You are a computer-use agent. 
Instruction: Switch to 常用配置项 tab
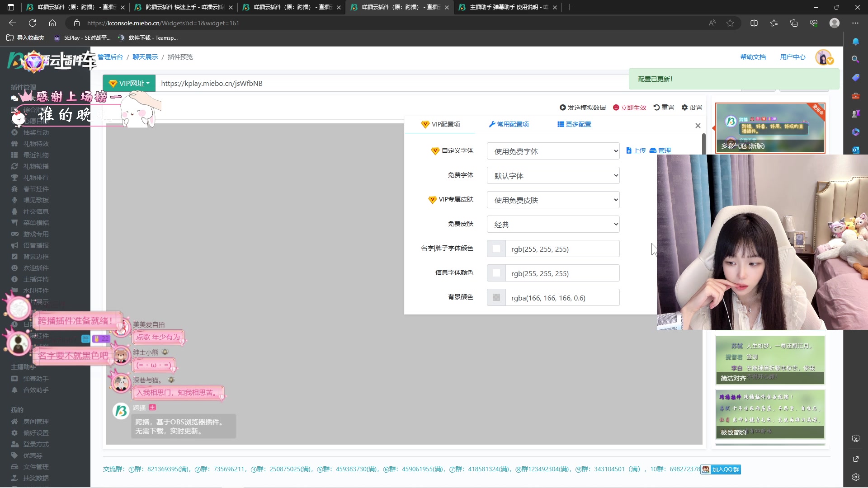point(509,124)
